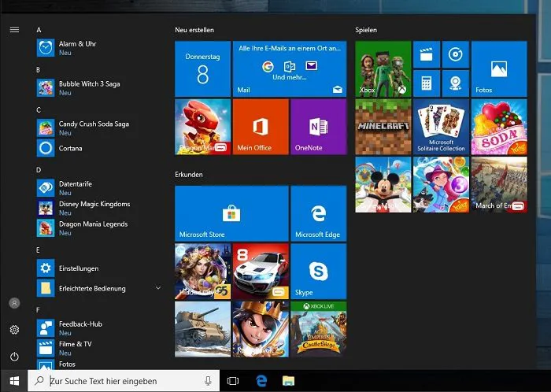The height and width of the screenshot is (392, 551).
Task: Open the Royal Revolt 2 tile
Action: tap(261, 329)
